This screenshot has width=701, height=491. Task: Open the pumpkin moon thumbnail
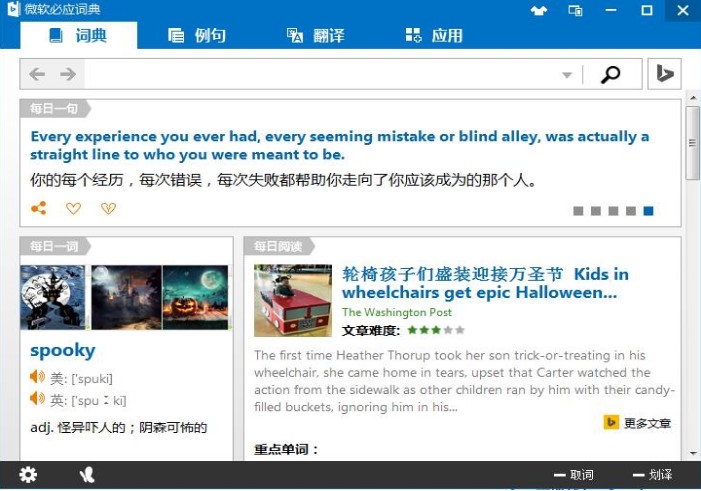pos(195,297)
